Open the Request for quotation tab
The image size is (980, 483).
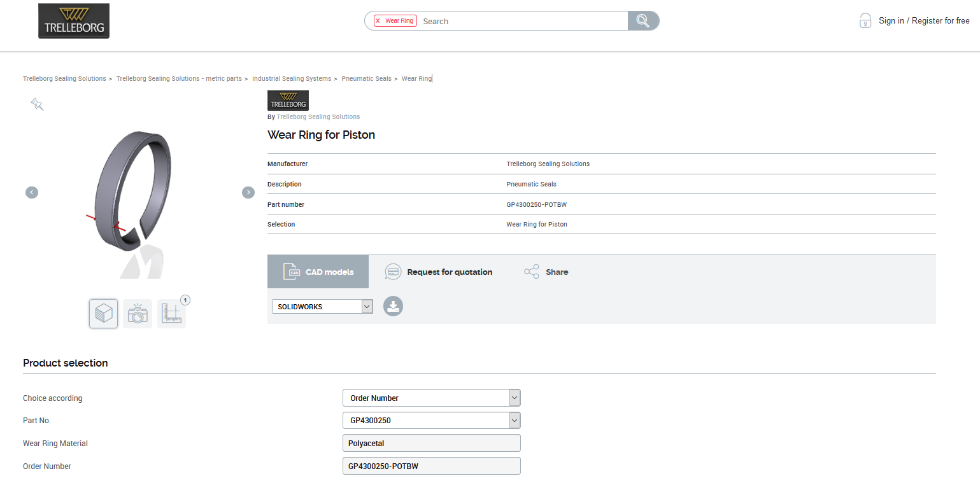point(439,272)
